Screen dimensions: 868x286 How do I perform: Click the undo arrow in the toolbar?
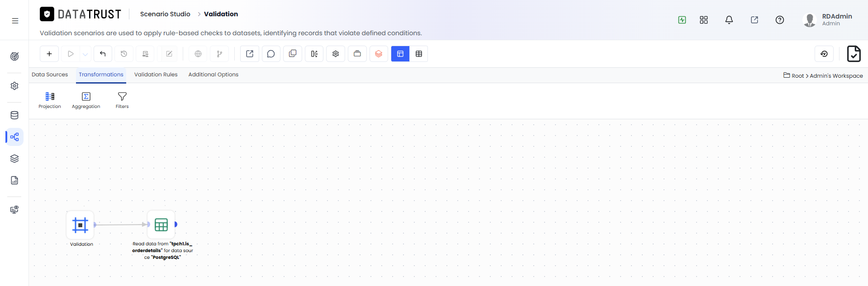tap(103, 54)
